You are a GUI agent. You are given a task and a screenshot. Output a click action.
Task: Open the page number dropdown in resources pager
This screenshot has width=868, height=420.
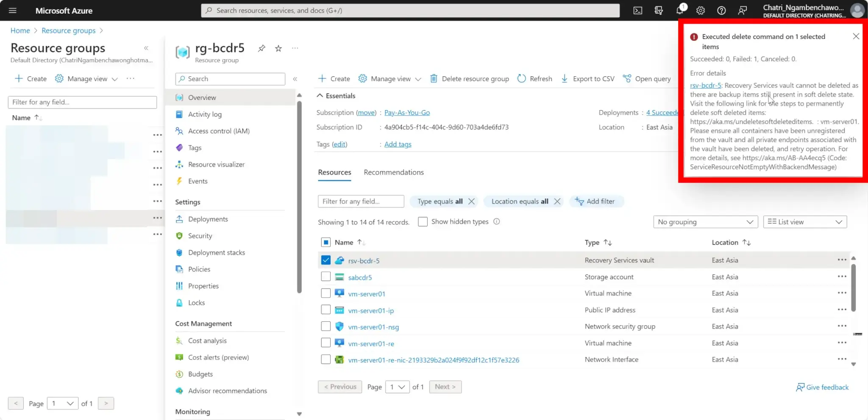coord(397,387)
